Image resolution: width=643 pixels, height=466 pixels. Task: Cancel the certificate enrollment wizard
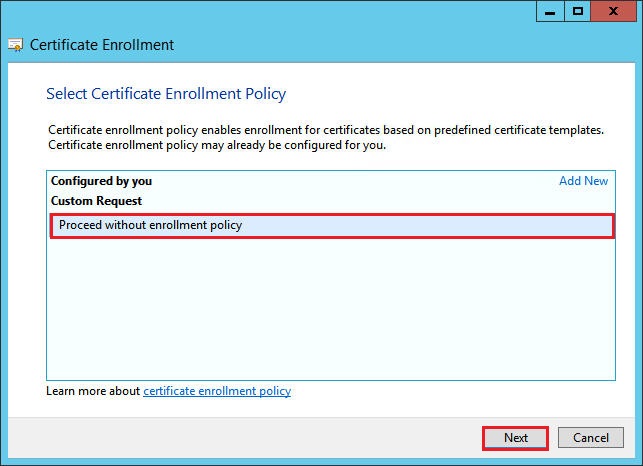(590, 437)
